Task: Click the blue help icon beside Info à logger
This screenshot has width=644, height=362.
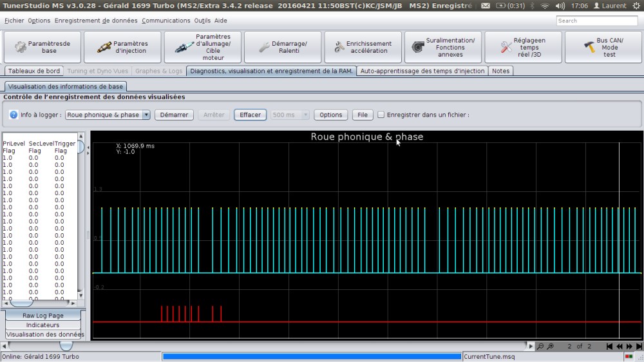Action: 14,115
